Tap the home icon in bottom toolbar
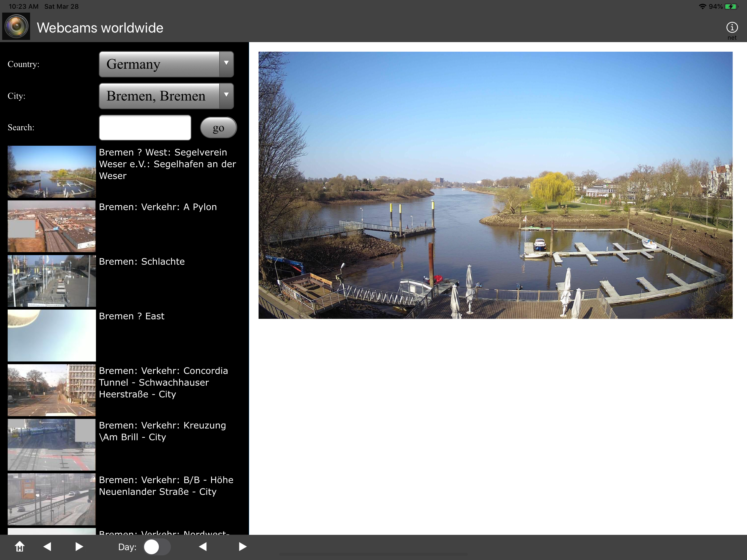Screen dimensions: 747x560 click(x=20, y=547)
